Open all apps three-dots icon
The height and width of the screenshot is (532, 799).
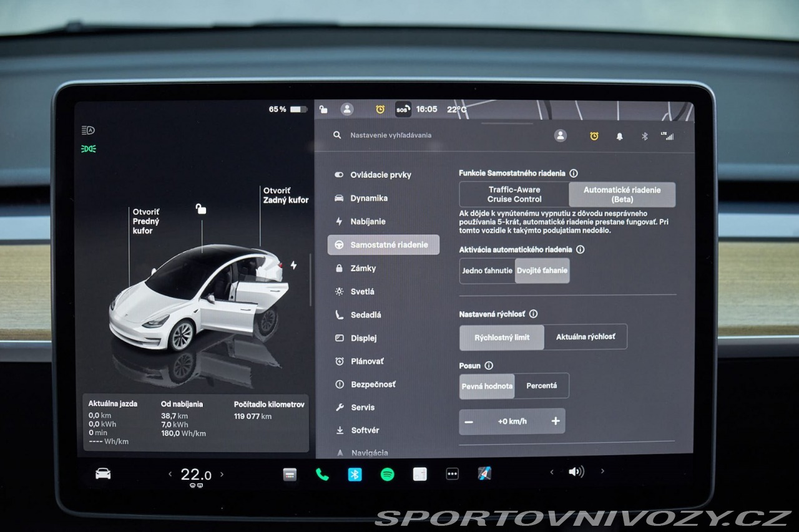click(453, 474)
